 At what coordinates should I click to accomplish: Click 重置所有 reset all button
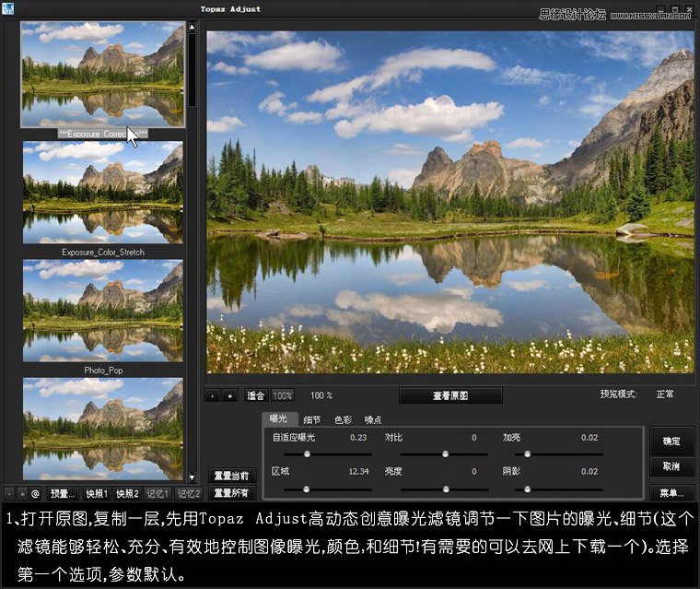(231, 493)
